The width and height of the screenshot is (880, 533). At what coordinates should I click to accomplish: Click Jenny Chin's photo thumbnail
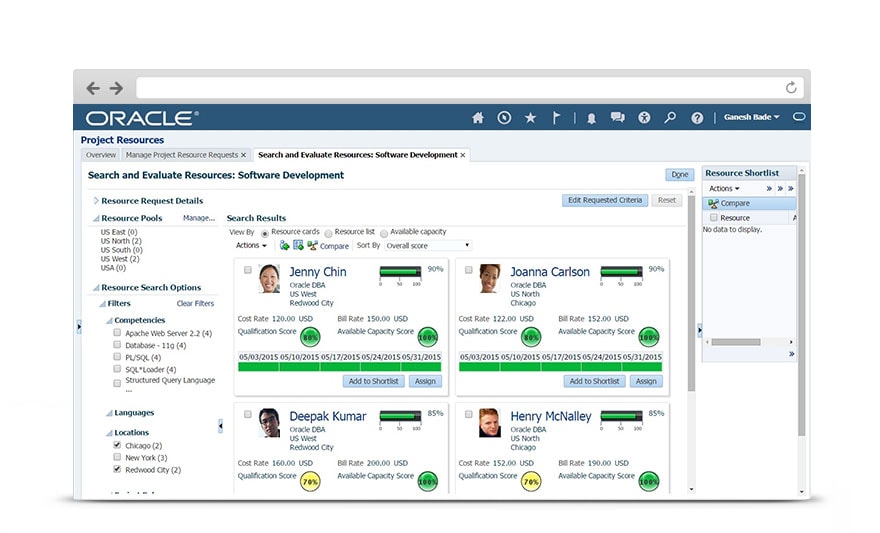coord(269,278)
